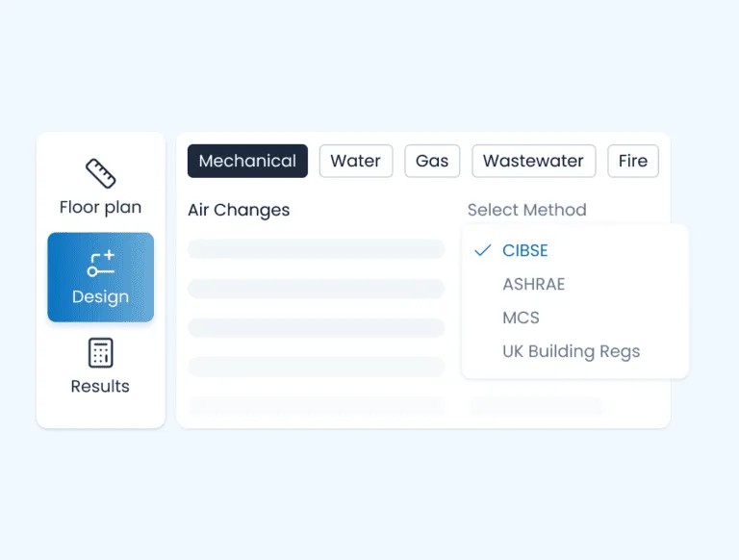Go to the Results label in sidebar
The image size is (739, 560).
[x=100, y=386]
